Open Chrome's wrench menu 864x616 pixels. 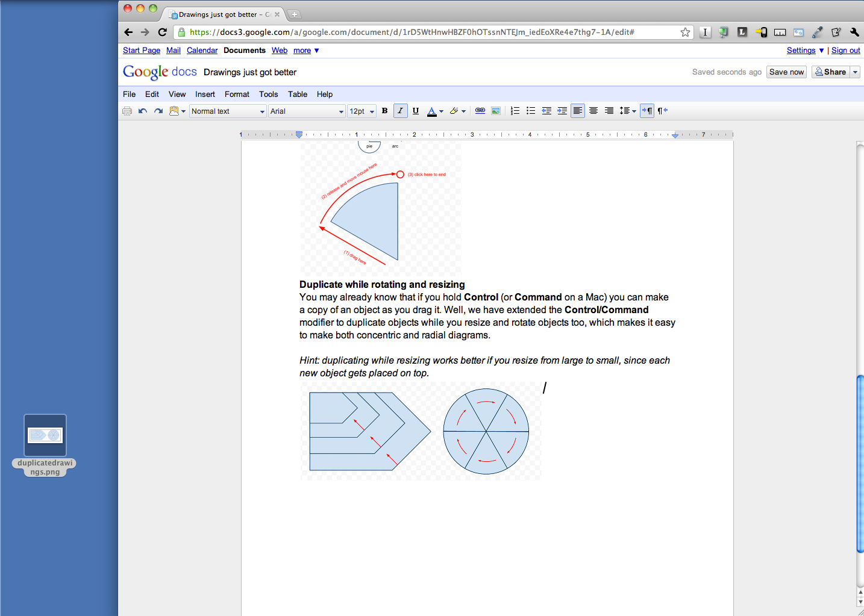[854, 33]
